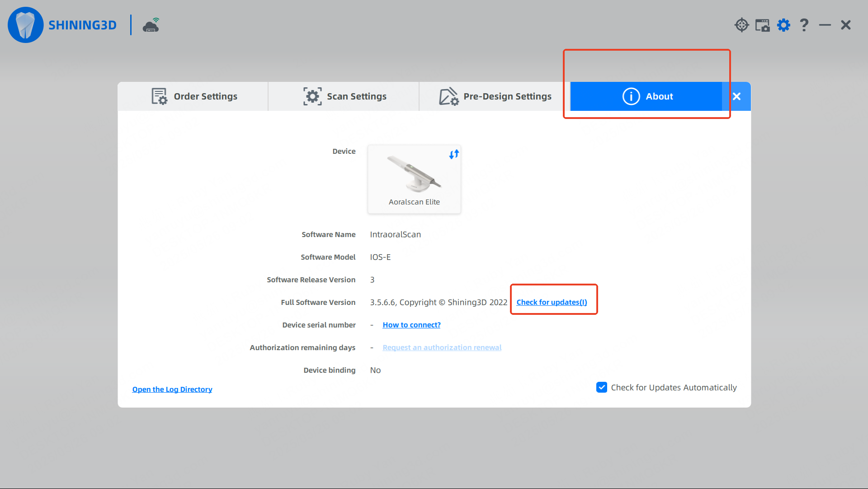Open How to connect link
This screenshot has width=868, height=489.
point(411,325)
